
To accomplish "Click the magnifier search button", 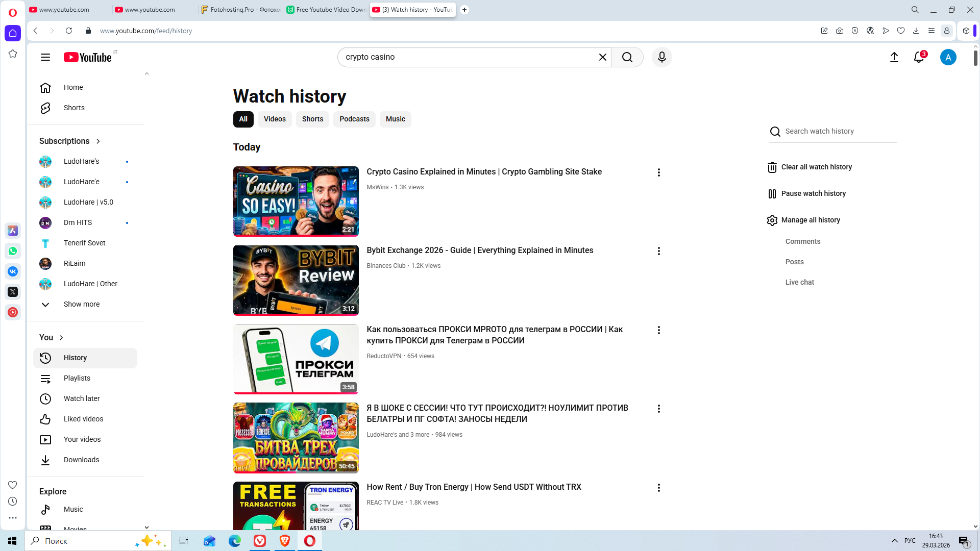I will pos(627,57).
